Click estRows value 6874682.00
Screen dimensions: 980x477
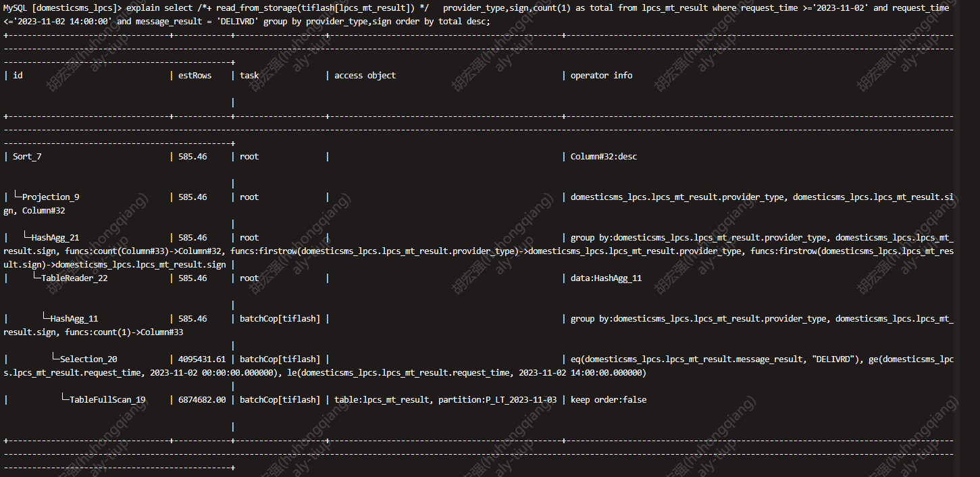tap(202, 400)
